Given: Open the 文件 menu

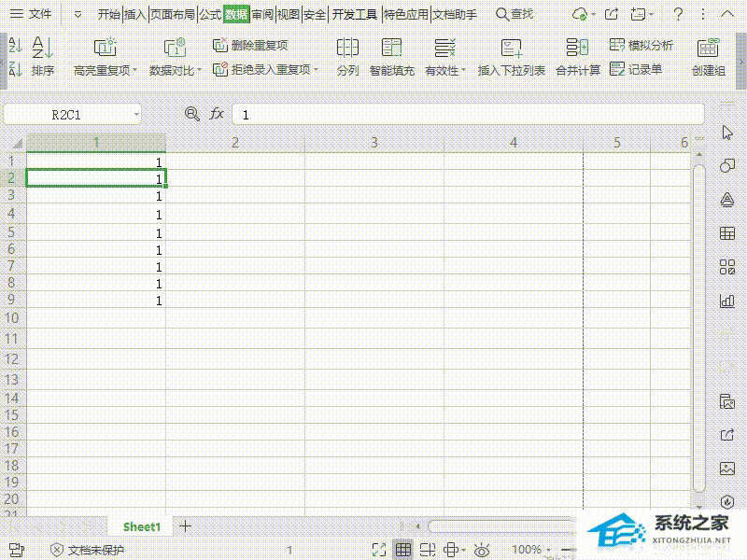Looking at the screenshot, I should (31, 14).
